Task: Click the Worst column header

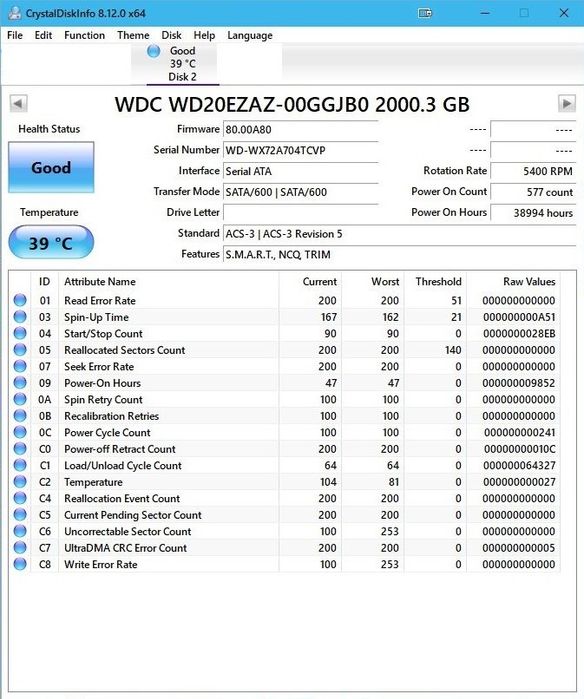Action: click(x=385, y=282)
